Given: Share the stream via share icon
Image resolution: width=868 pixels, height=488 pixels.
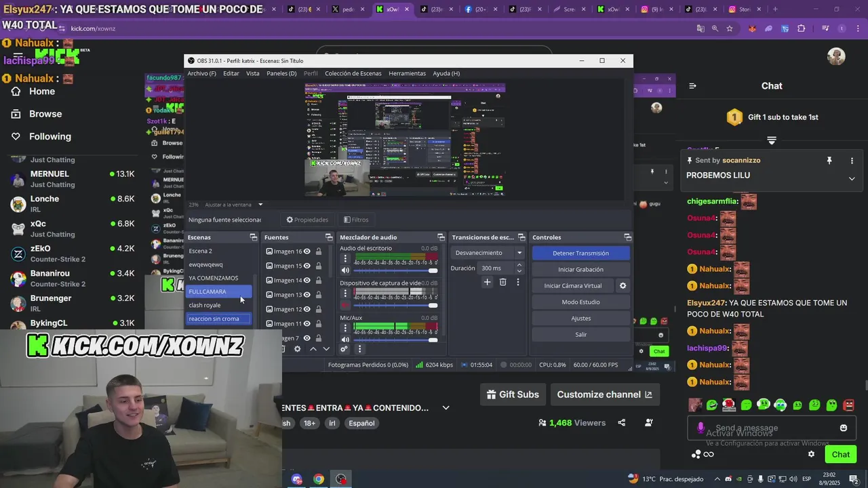Looking at the screenshot, I should pyautogui.click(x=622, y=423).
